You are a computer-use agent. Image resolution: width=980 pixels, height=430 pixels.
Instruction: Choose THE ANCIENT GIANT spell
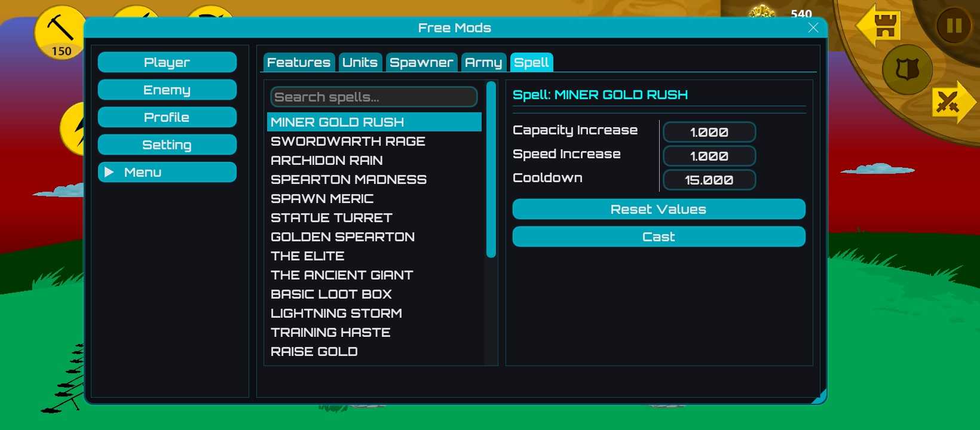pos(342,275)
